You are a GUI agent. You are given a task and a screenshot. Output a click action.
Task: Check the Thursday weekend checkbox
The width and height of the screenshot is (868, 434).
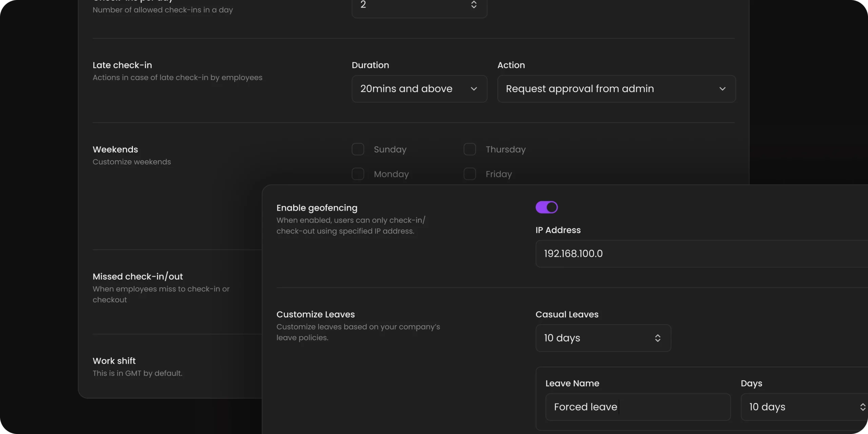click(x=470, y=149)
